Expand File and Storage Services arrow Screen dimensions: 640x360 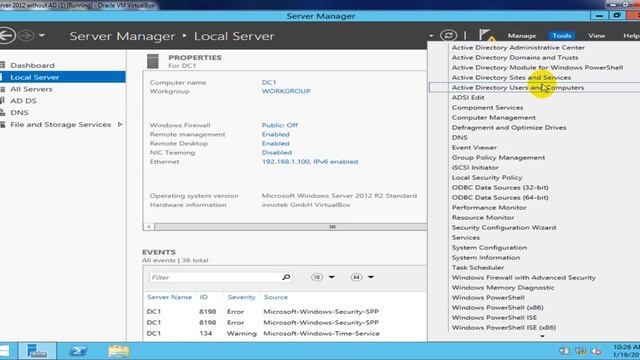(x=120, y=124)
